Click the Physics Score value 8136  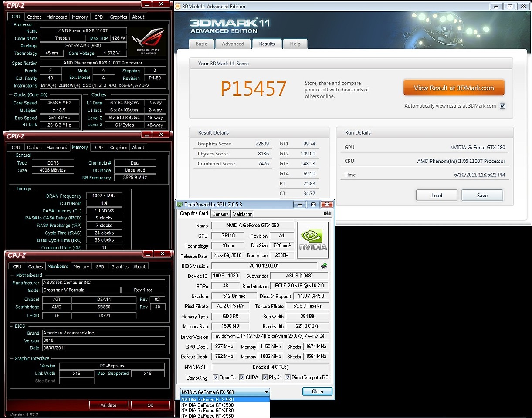(x=264, y=154)
